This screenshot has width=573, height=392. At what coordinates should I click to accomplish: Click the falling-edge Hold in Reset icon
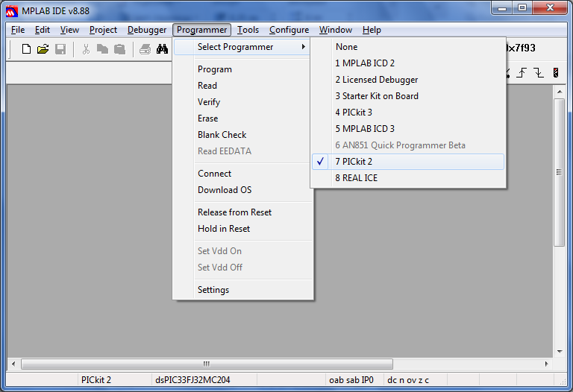click(539, 72)
